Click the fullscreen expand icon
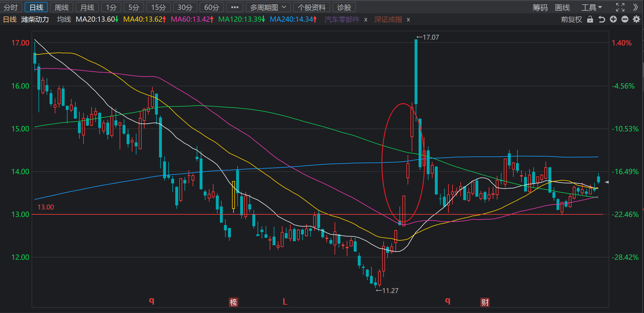 click(x=620, y=7)
